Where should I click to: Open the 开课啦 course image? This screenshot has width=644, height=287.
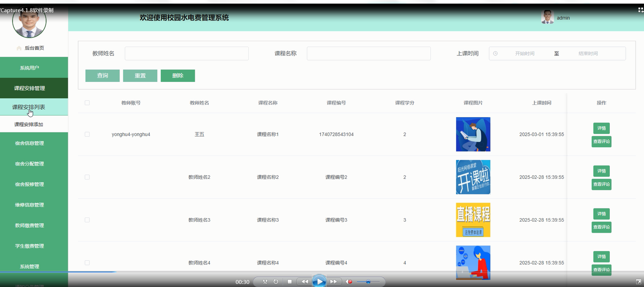pos(473,177)
